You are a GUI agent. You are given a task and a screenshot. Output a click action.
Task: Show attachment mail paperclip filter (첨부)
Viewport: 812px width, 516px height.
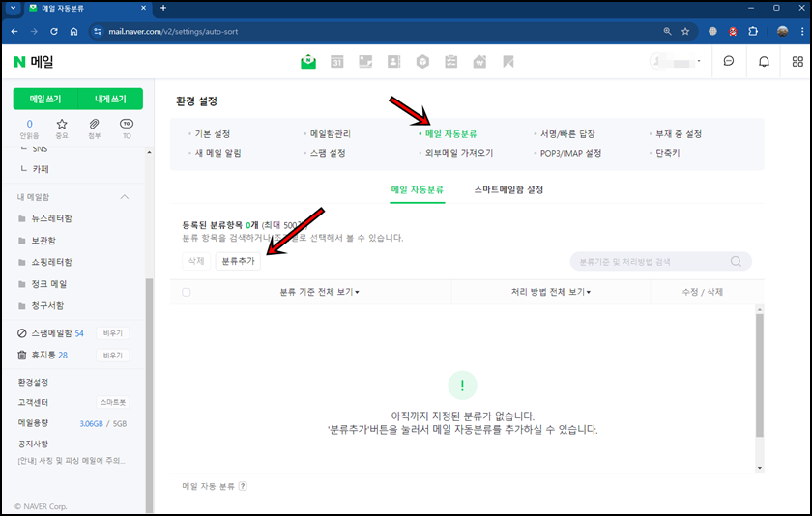(x=95, y=129)
